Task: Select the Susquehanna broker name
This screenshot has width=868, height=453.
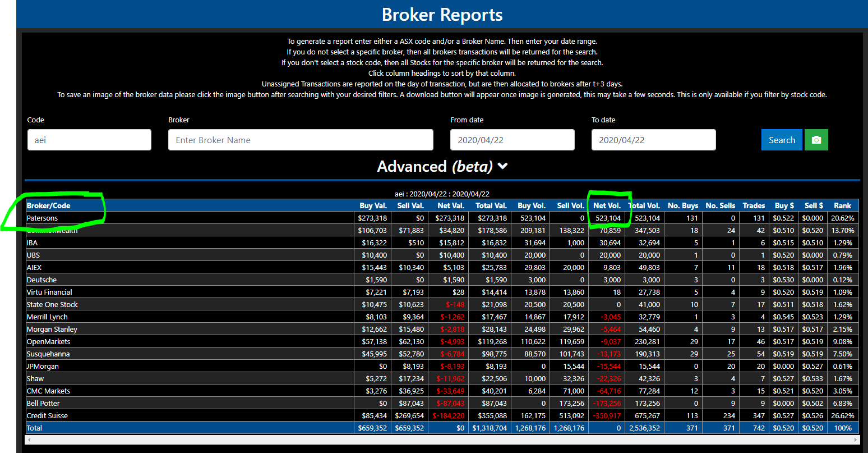Action: 48,354
